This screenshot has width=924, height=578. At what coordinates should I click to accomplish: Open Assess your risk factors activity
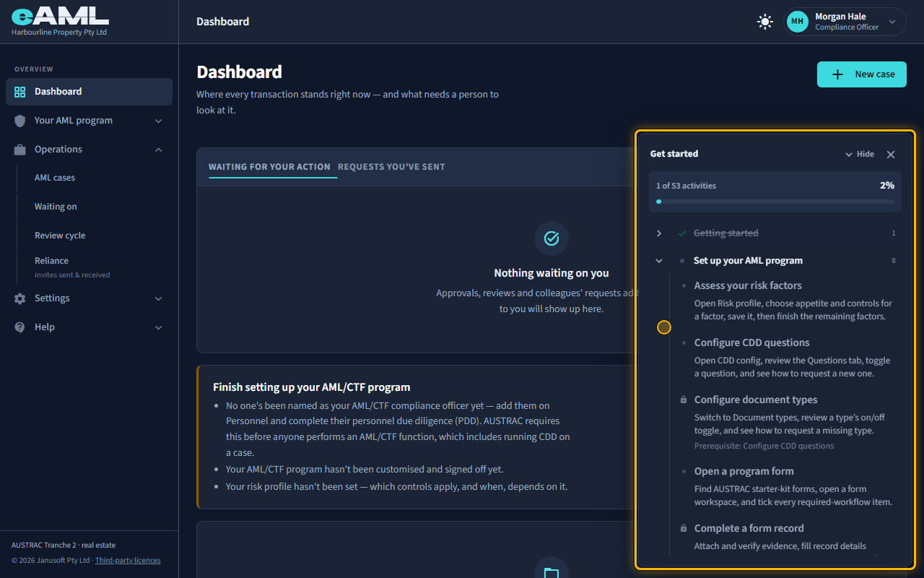coord(748,285)
